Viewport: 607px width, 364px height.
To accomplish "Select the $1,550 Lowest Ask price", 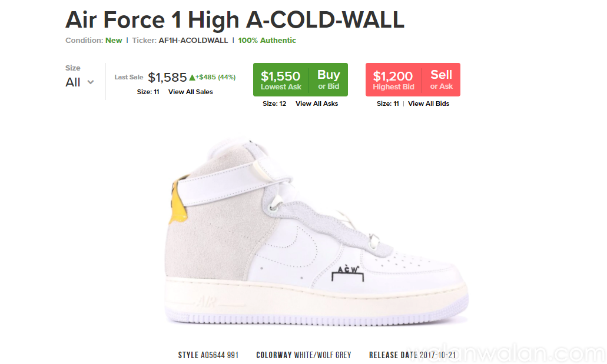I will [x=281, y=79].
